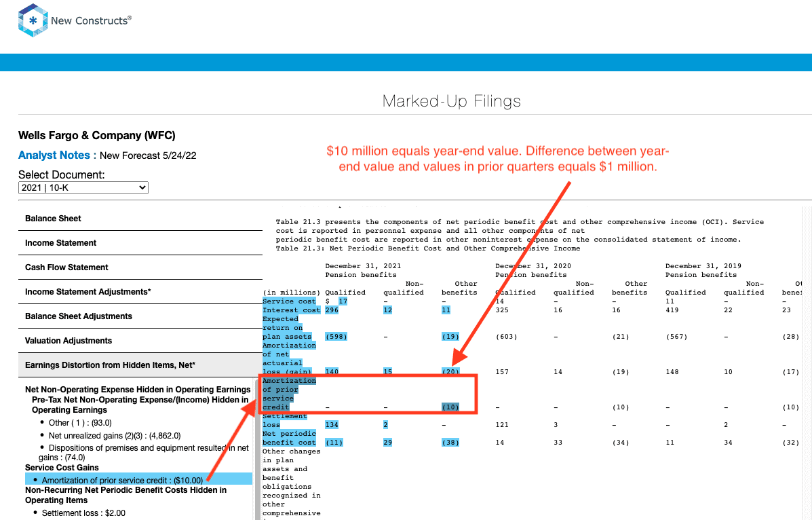The width and height of the screenshot is (812, 520).
Task: Click Dispositions of premises and equipment item
Action: [x=144, y=452]
